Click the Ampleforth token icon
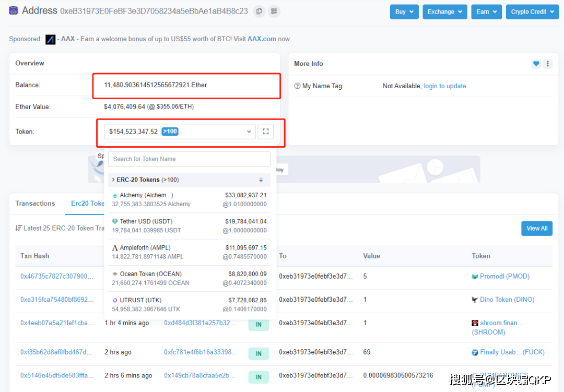564x392 pixels. click(115, 248)
